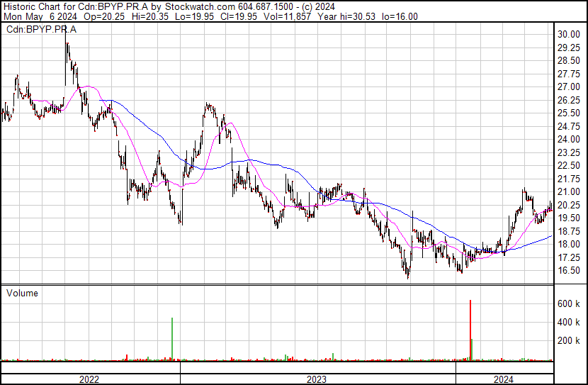Screen dimensions: 588x385
Task: Click the 600 k volume axis label
Action: click(569, 304)
